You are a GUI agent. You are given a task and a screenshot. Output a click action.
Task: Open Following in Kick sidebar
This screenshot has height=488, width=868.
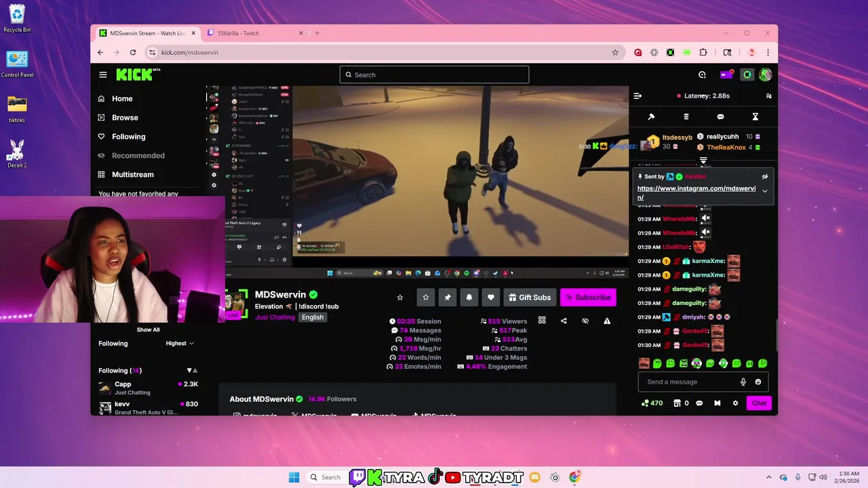click(128, 136)
